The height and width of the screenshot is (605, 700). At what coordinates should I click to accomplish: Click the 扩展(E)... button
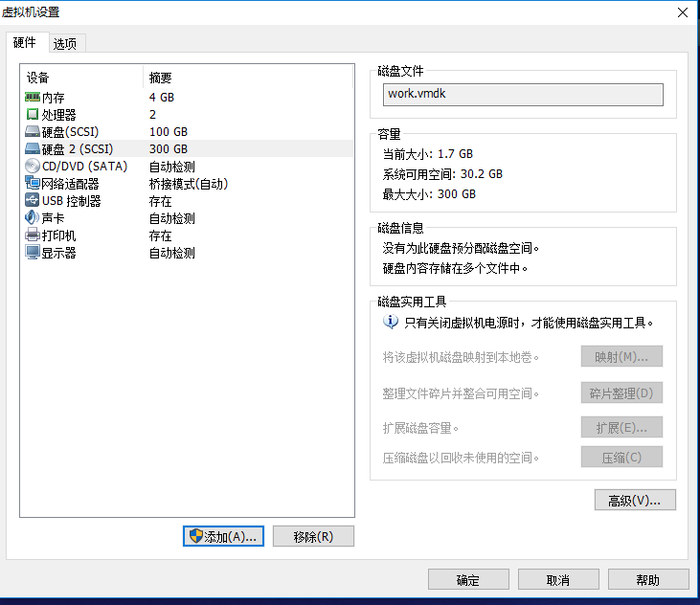(x=621, y=428)
